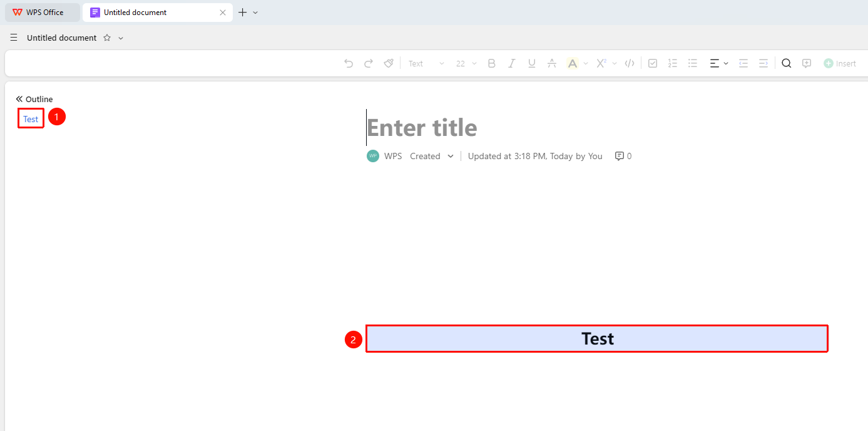The image size is (868, 431).
Task: Open the font size 22 dropdown
Action: point(466,63)
